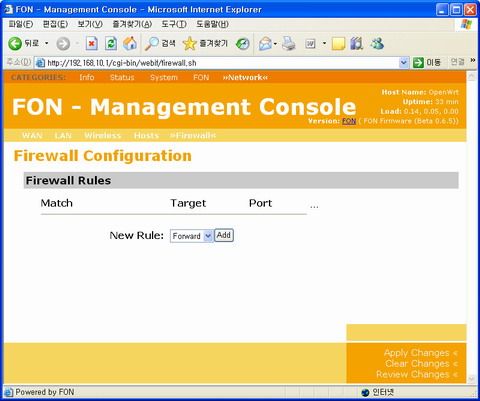The width and height of the screenshot is (480, 401).
Task: Click Review Changes link
Action: pos(417,374)
